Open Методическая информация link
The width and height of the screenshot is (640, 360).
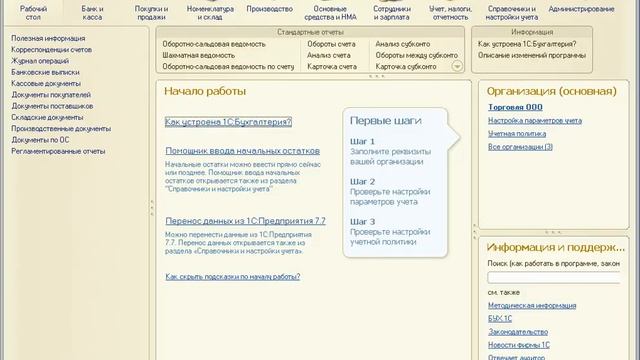pos(532,306)
